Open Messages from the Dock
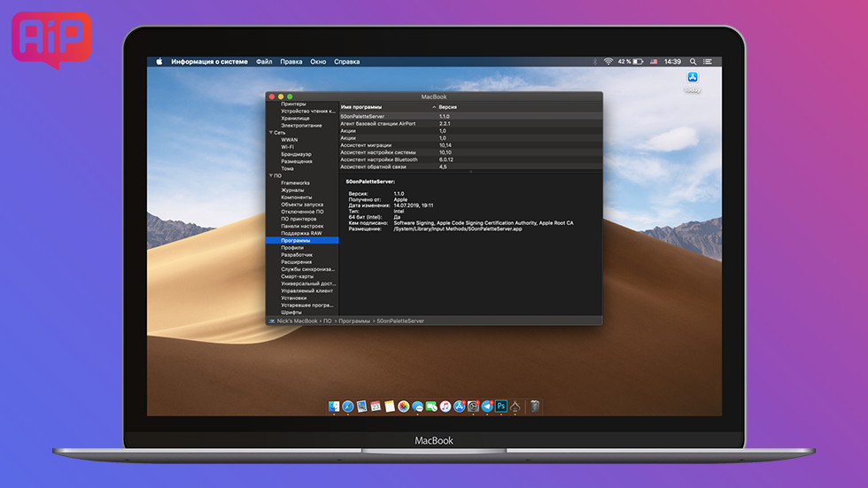 pyautogui.click(x=417, y=407)
